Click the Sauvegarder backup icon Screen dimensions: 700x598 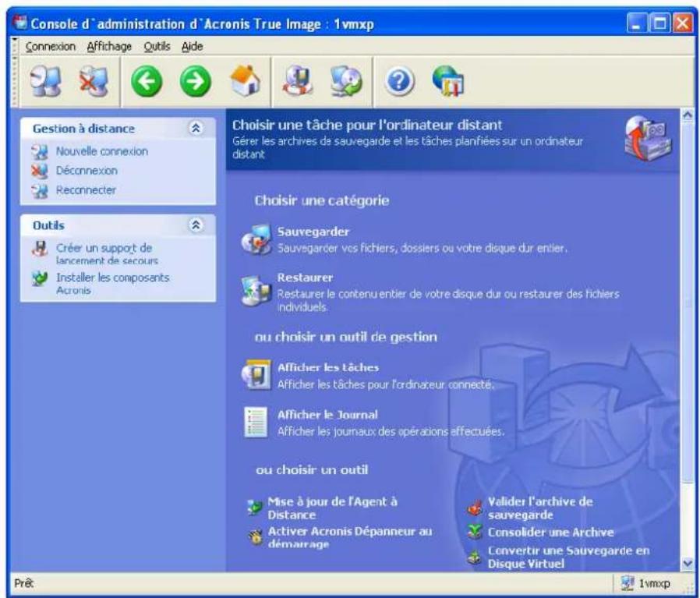tap(256, 239)
